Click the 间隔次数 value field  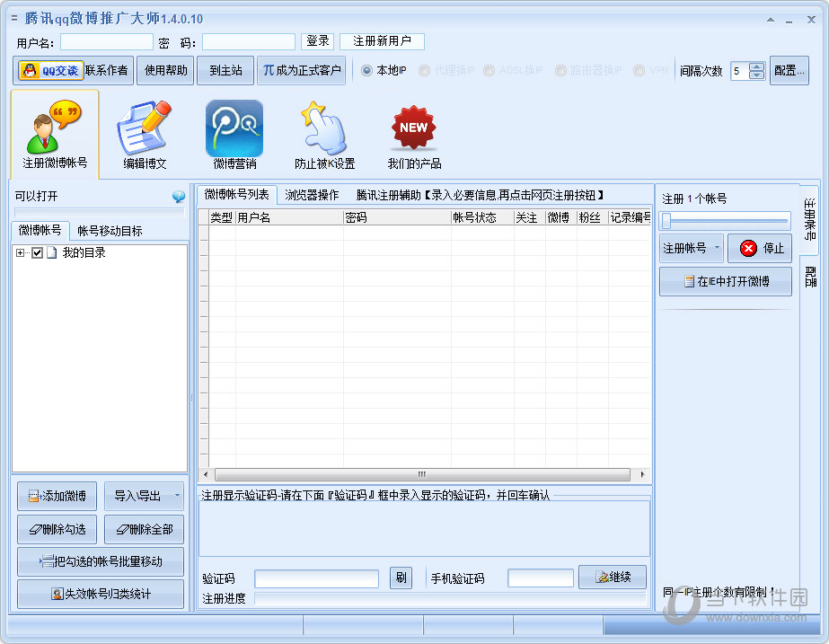740,71
